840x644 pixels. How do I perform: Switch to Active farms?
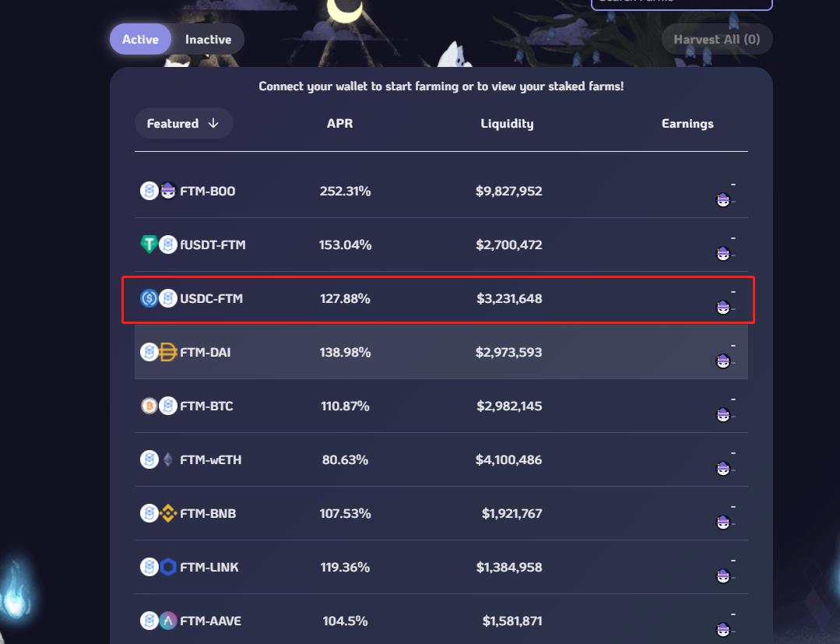pos(140,39)
